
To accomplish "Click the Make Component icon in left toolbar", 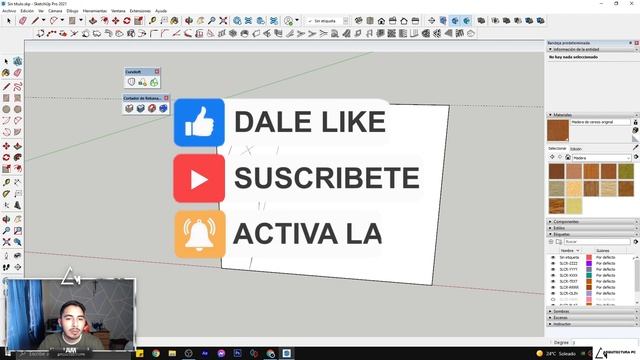I will (18, 61).
